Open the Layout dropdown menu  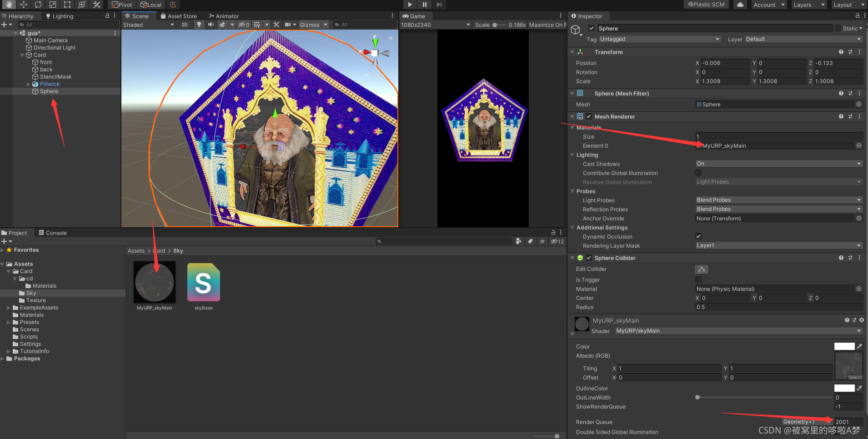[848, 5]
